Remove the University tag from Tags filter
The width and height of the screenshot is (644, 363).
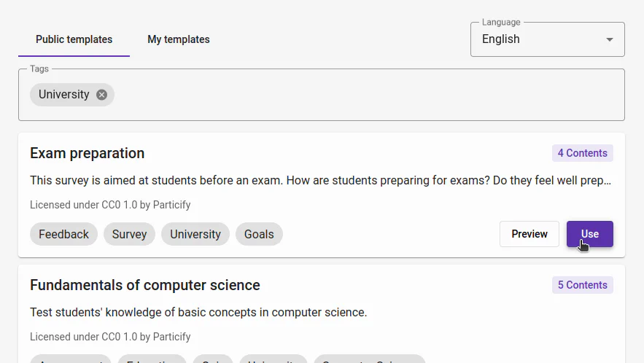click(102, 95)
